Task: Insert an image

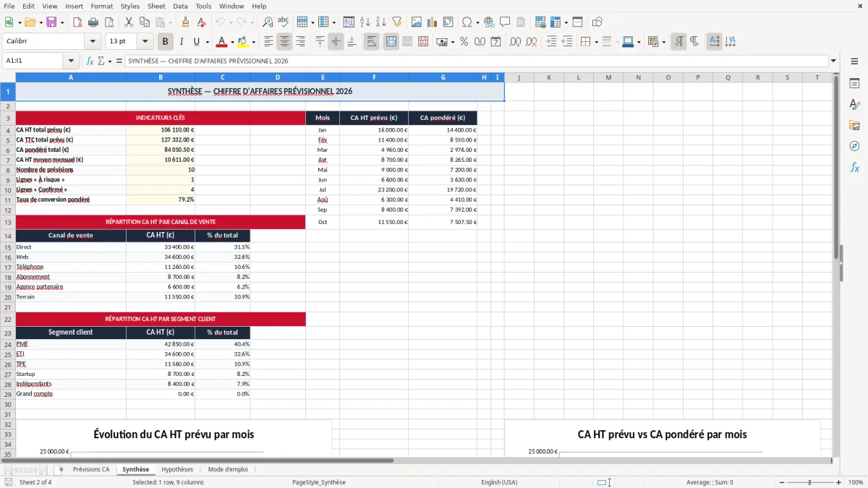Action: (x=417, y=22)
